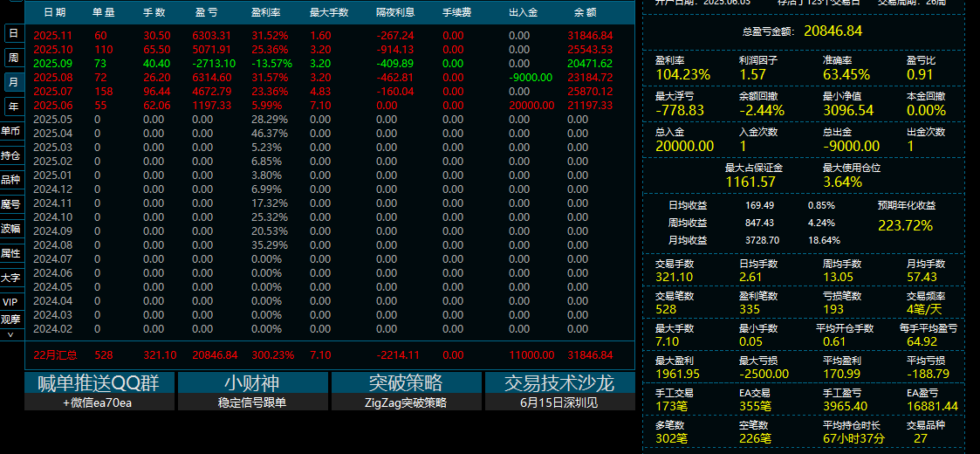Open the 品种 symbols sidebar section

coord(10,180)
